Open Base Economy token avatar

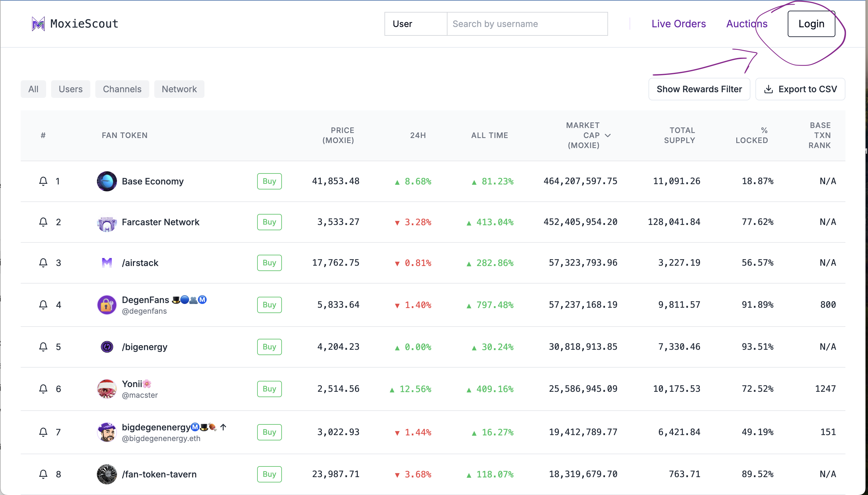pos(107,181)
